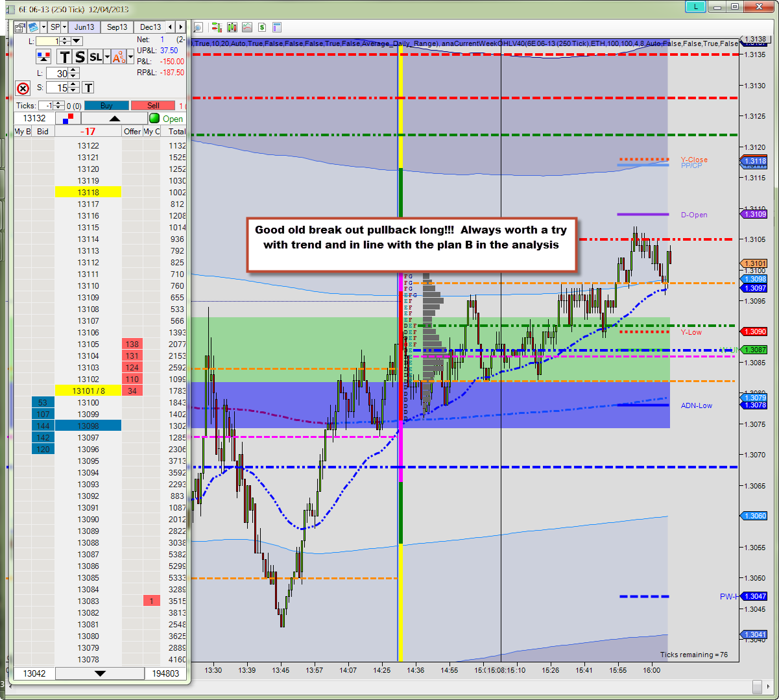
Task: Click the yellow 13101 / 8 price row
Action: coord(88,391)
